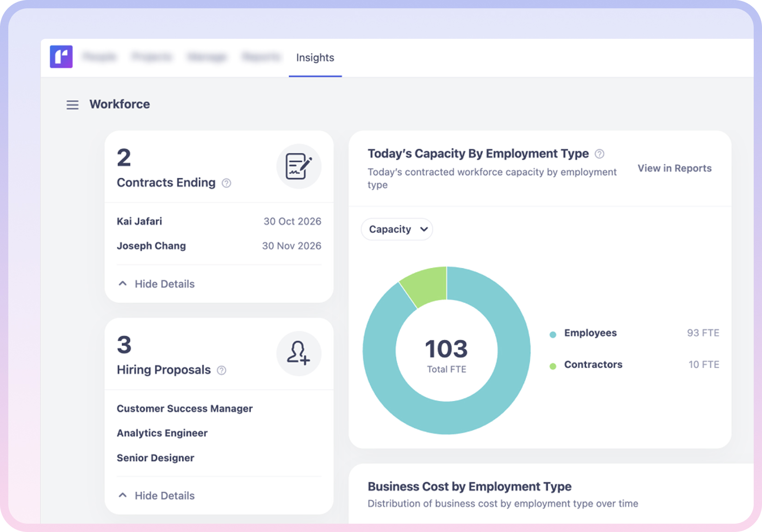Open help icon next to Hiring Proposals
The width and height of the screenshot is (762, 532).
click(222, 370)
